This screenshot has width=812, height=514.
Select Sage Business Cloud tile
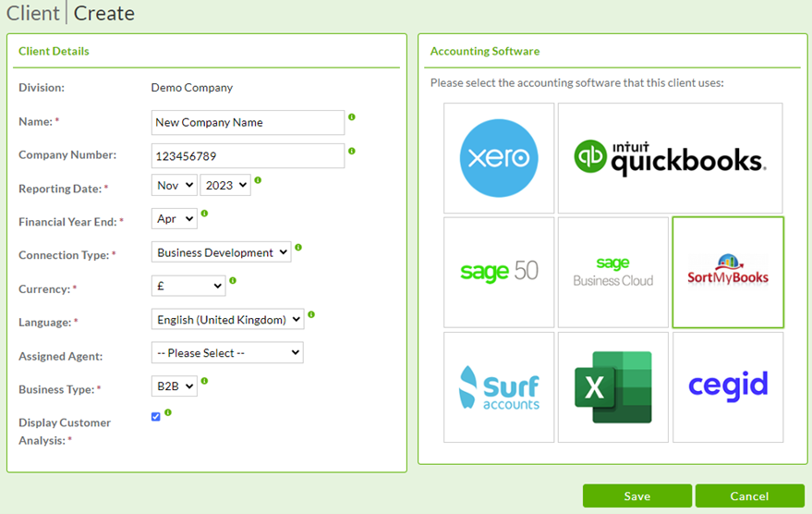(613, 273)
